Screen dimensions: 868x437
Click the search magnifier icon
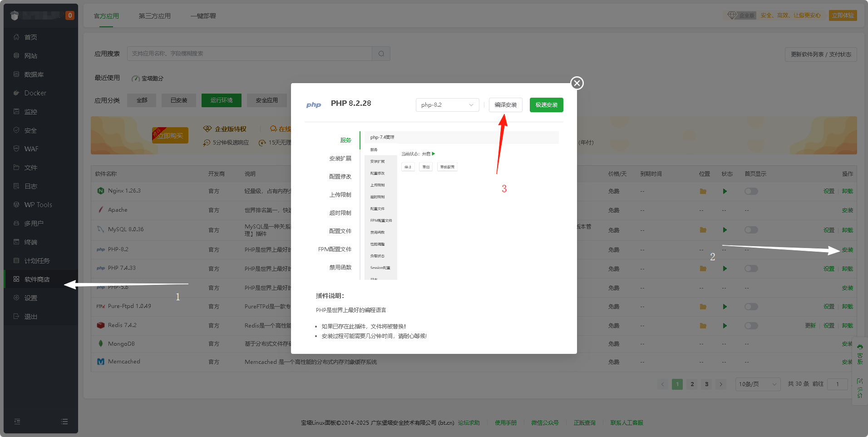(381, 54)
